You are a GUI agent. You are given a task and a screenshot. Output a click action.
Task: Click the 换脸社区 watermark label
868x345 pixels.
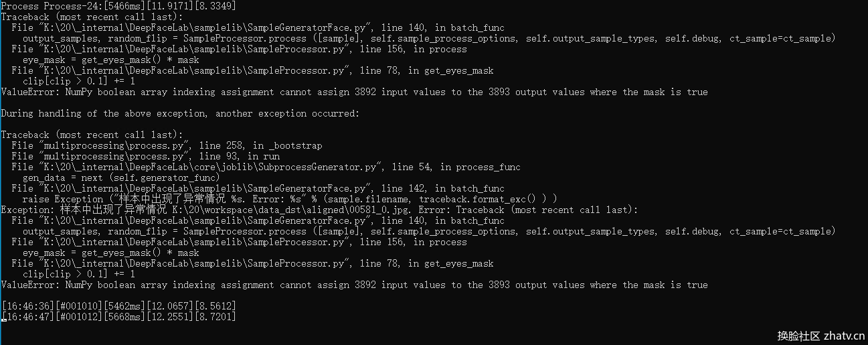click(x=798, y=336)
